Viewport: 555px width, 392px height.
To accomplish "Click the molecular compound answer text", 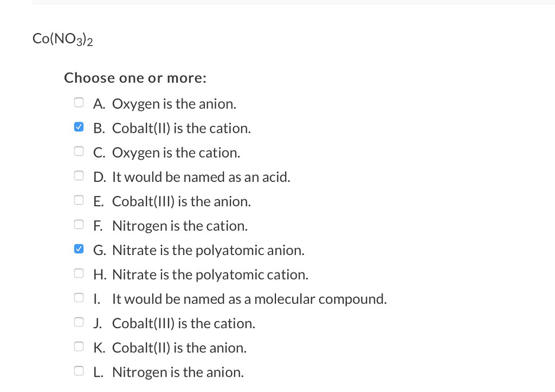I will (x=249, y=299).
